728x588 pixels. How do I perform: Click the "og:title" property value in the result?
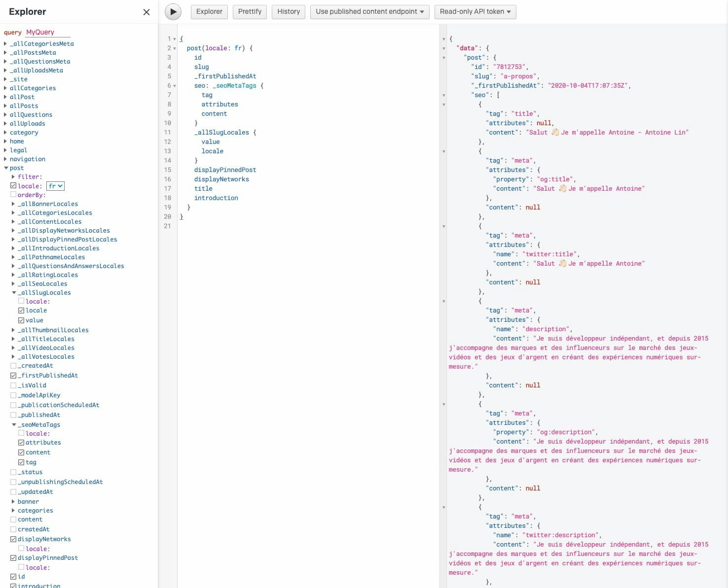[x=555, y=179]
